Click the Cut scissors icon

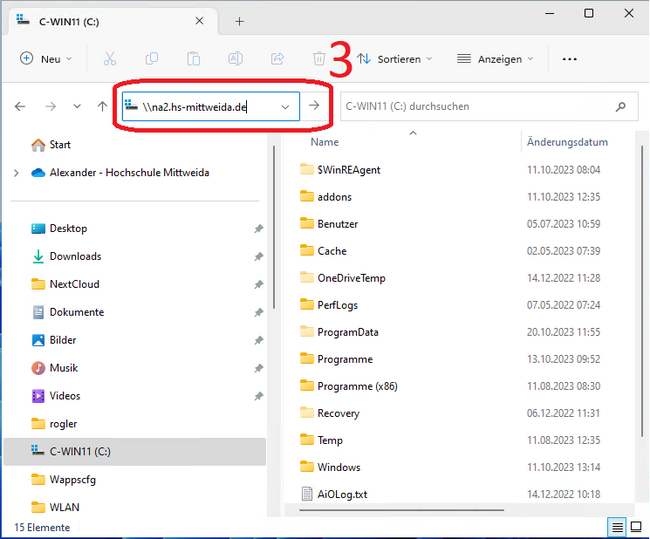(x=111, y=59)
